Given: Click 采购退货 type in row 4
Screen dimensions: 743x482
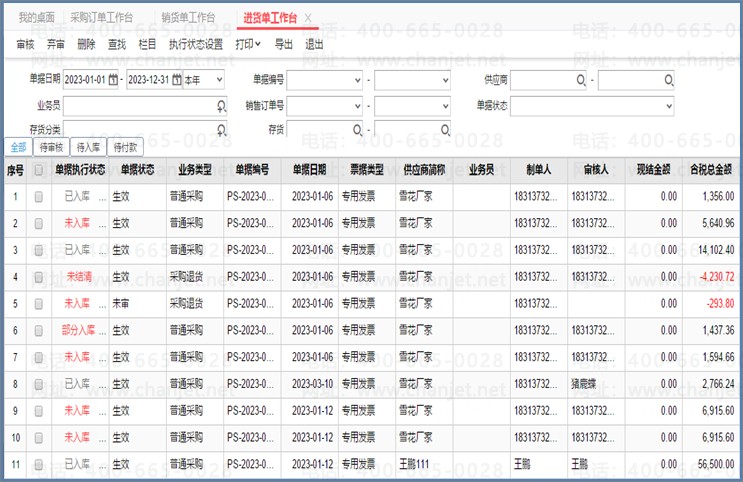Looking at the screenshot, I should tap(186, 277).
